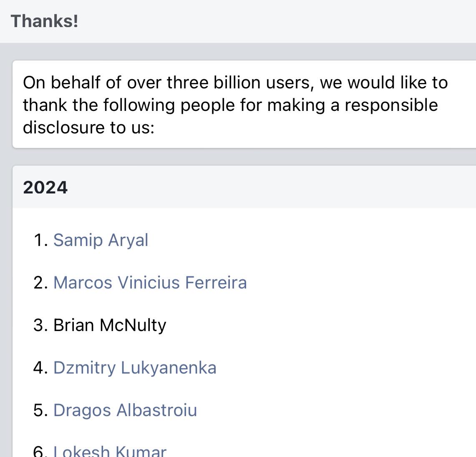476x457 pixels.
Task: Click list number 5 beside Dragos Albastroiu
Action: 40,410
